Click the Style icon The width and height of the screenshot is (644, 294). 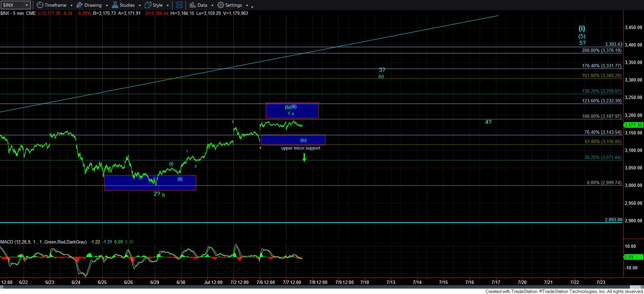[x=148, y=5]
